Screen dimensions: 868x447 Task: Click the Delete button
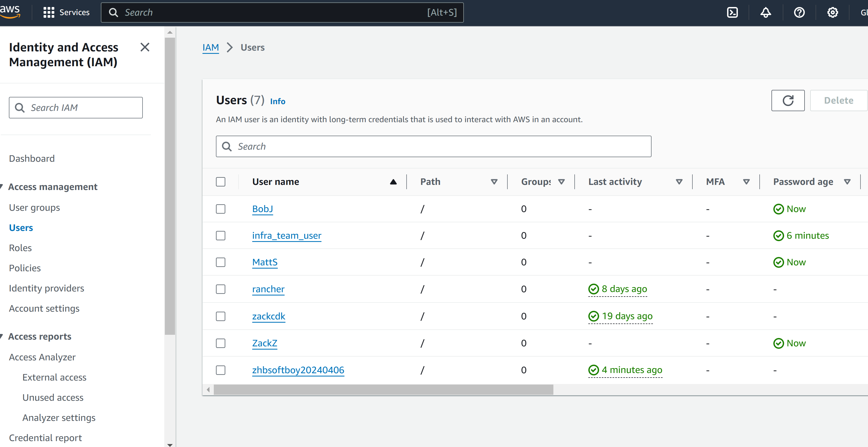838,100
